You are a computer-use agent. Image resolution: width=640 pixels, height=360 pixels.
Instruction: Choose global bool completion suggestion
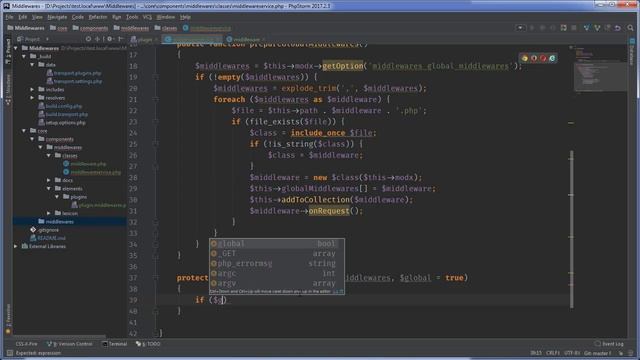pos(277,244)
